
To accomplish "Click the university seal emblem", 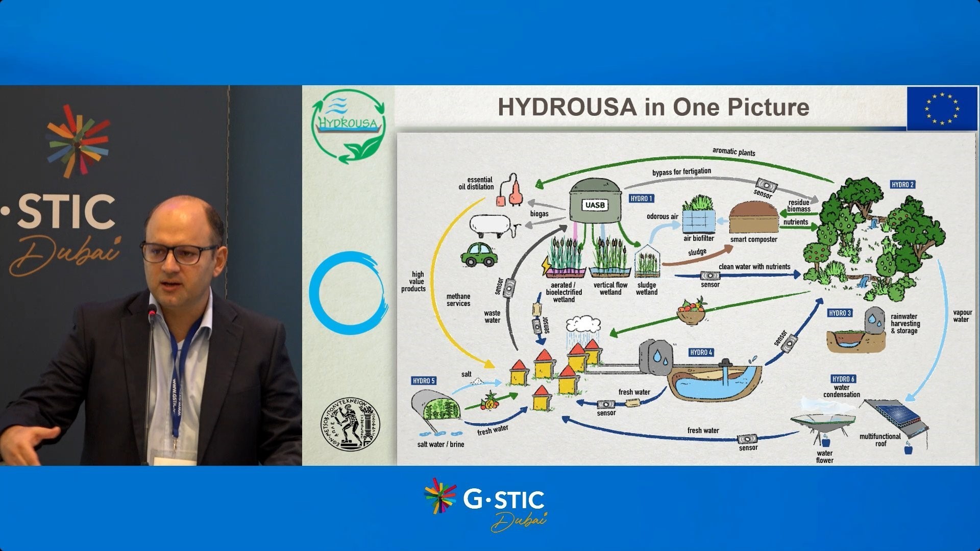I will click(350, 424).
